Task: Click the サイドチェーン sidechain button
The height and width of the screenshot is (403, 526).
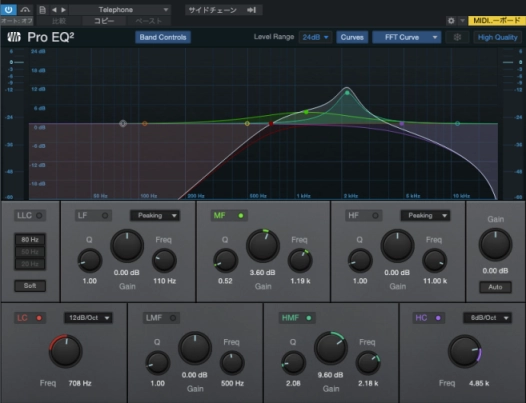Action: (x=223, y=10)
